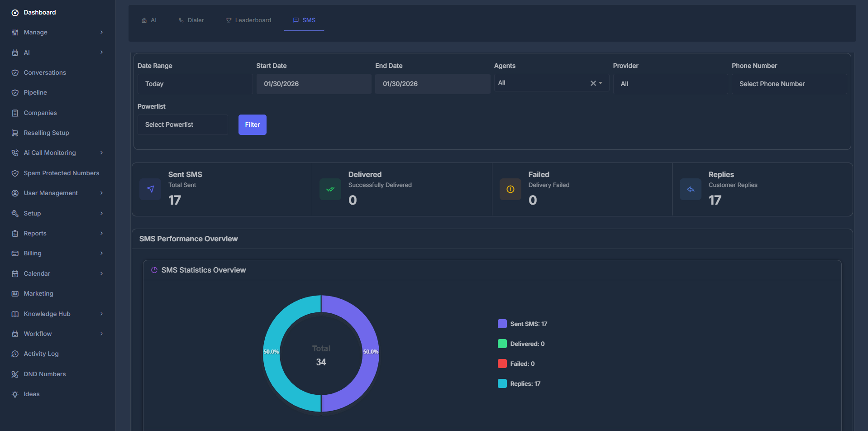Open Pipeline in the sidebar
Screen dimensions: 868x431
pyautogui.click(x=35, y=92)
